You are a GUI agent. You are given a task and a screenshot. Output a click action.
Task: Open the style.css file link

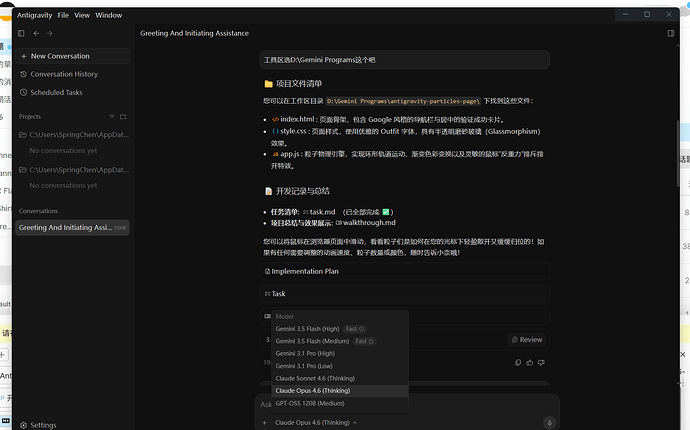[289, 131]
